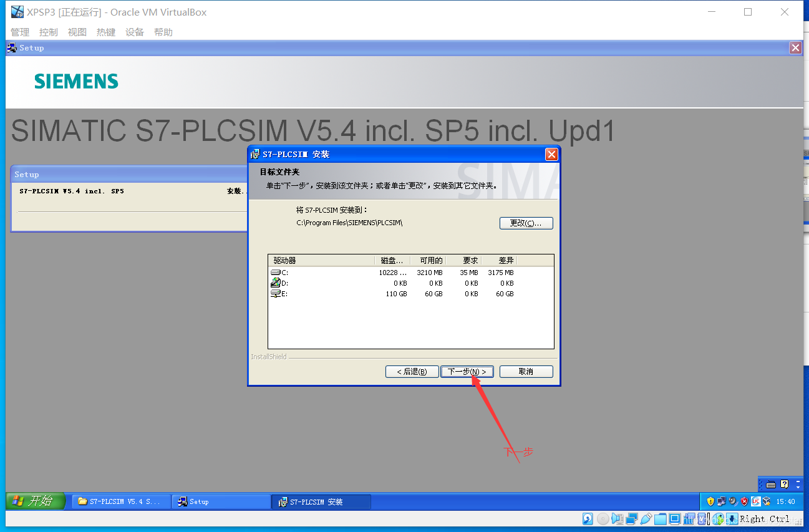Image resolution: width=809 pixels, height=532 pixels.
Task: Click the 下一步(N) > button
Action: coord(467,372)
